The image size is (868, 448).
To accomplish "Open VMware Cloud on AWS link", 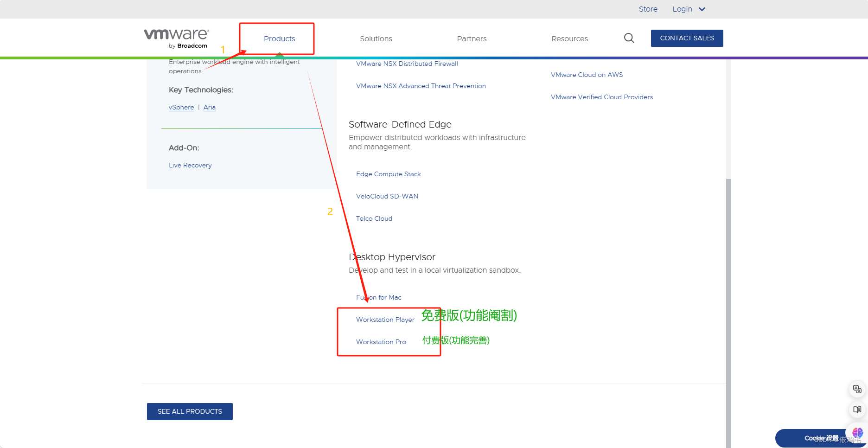I will tap(587, 75).
